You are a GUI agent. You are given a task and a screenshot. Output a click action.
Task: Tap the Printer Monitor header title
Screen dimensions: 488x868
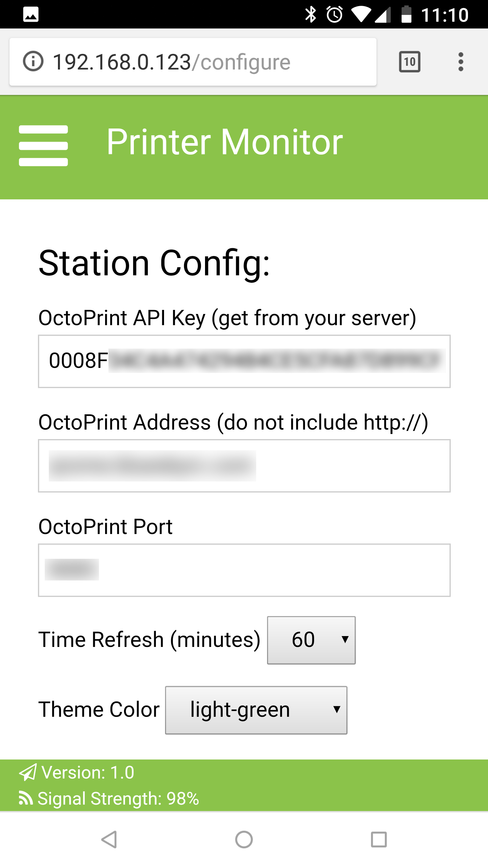coord(225,142)
